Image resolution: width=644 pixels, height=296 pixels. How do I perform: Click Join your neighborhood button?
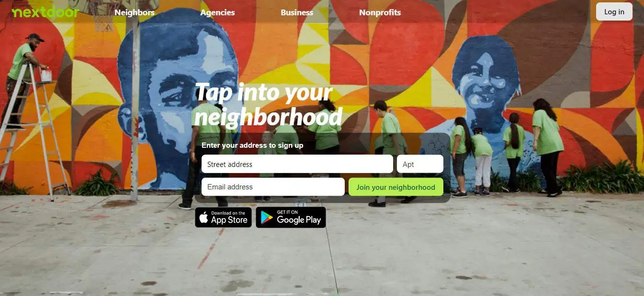click(x=396, y=187)
